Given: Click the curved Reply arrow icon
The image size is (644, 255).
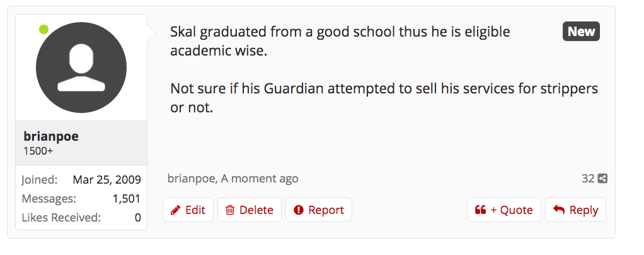Looking at the screenshot, I should [558, 210].
